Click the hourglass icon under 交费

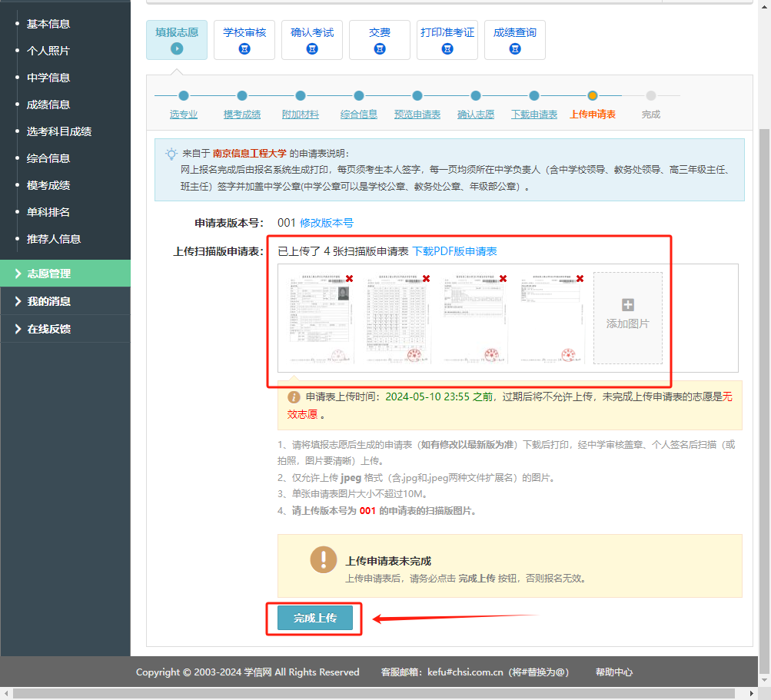coord(380,48)
